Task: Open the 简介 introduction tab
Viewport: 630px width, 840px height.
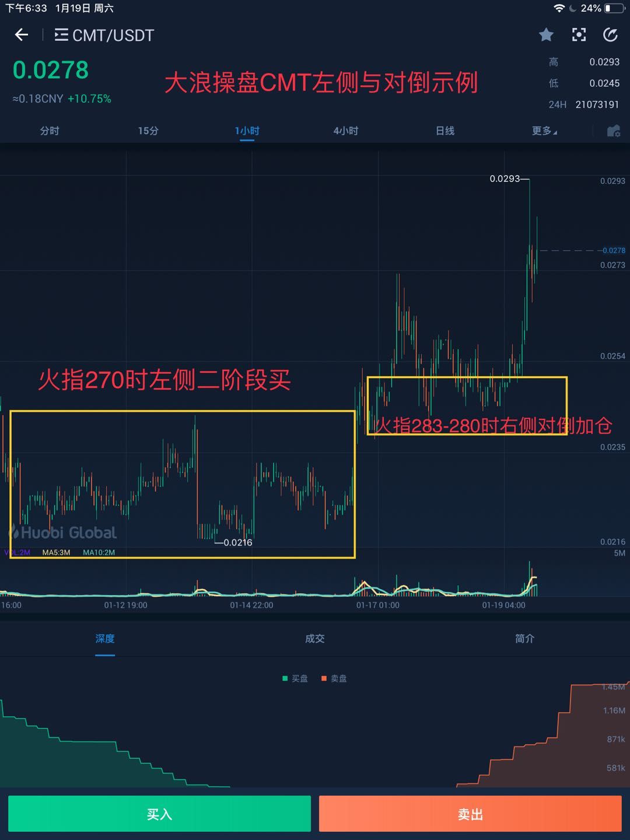Action: pos(525,639)
